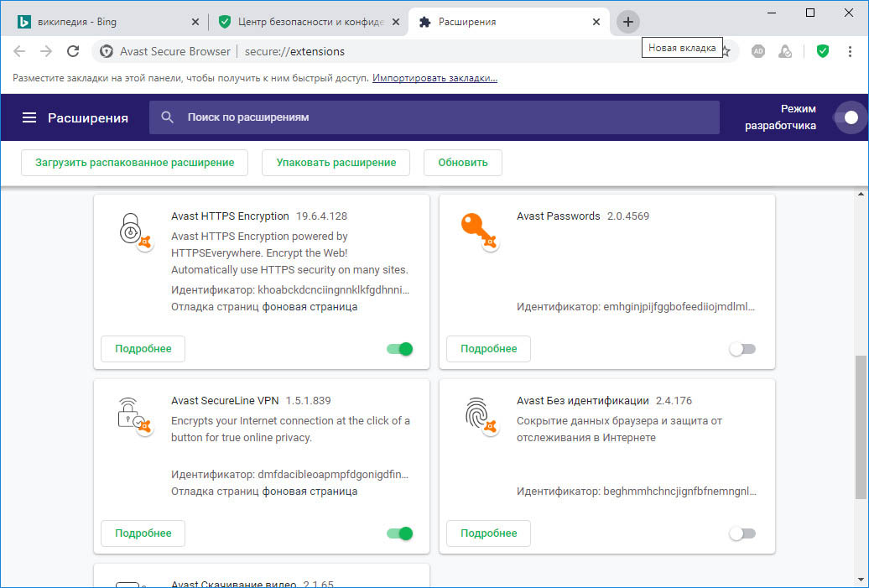Click Упаковать расширение button
This screenshot has height=588, width=869.
(336, 163)
